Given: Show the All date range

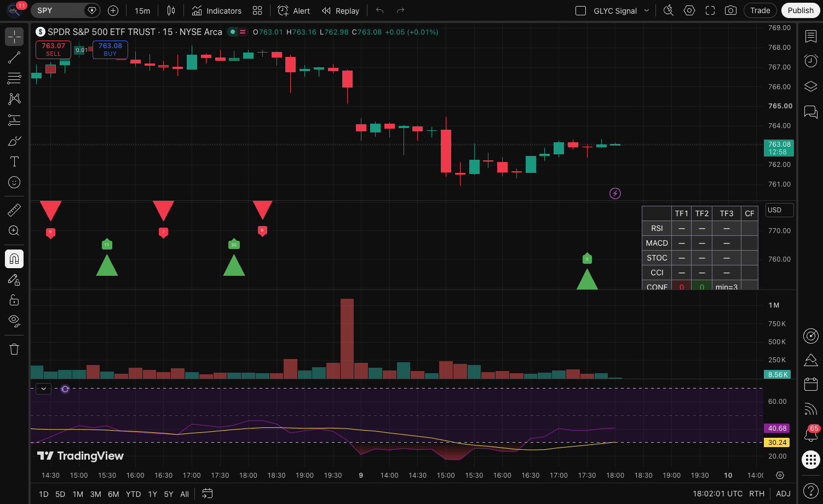Looking at the screenshot, I should (185, 494).
